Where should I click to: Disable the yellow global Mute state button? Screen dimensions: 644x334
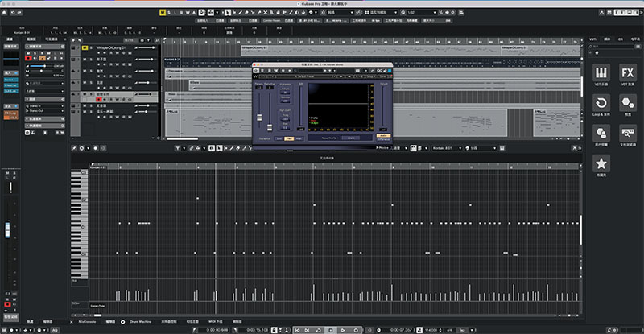point(163,13)
